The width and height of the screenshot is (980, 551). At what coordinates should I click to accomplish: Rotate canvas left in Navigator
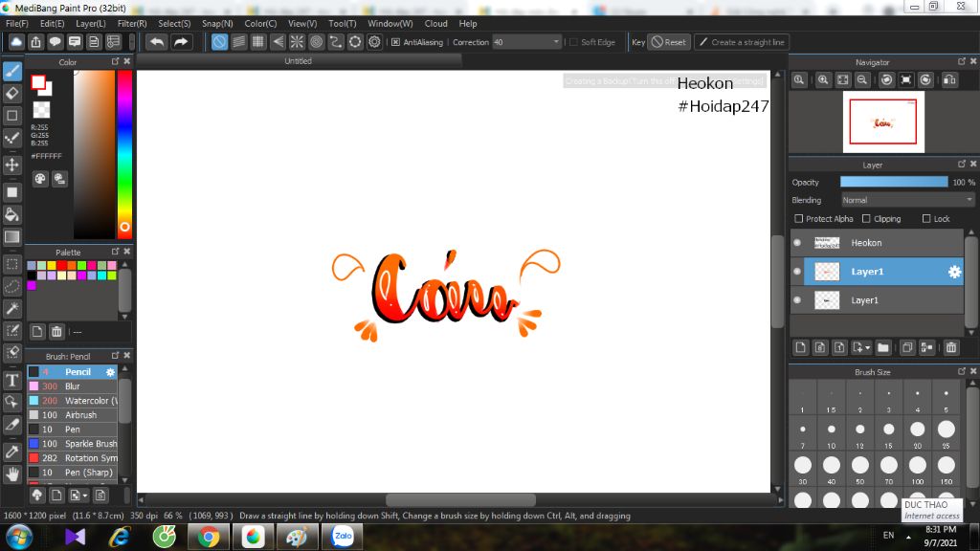click(886, 80)
